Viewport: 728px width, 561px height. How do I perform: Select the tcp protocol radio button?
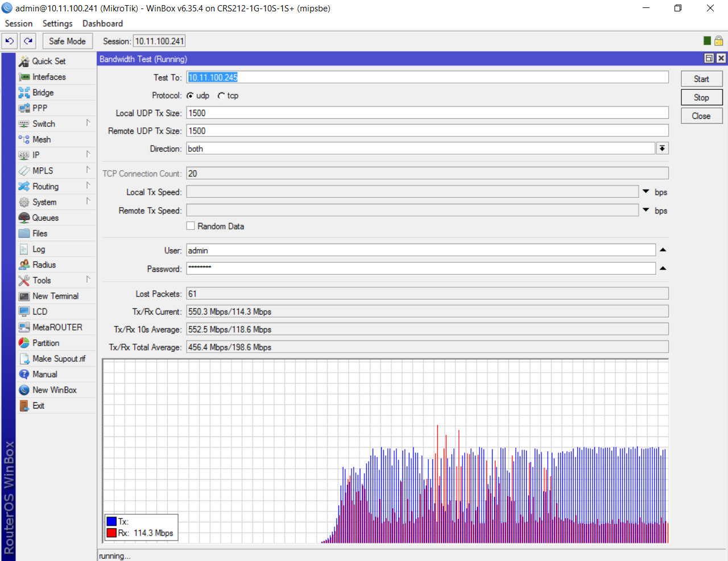(221, 96)
